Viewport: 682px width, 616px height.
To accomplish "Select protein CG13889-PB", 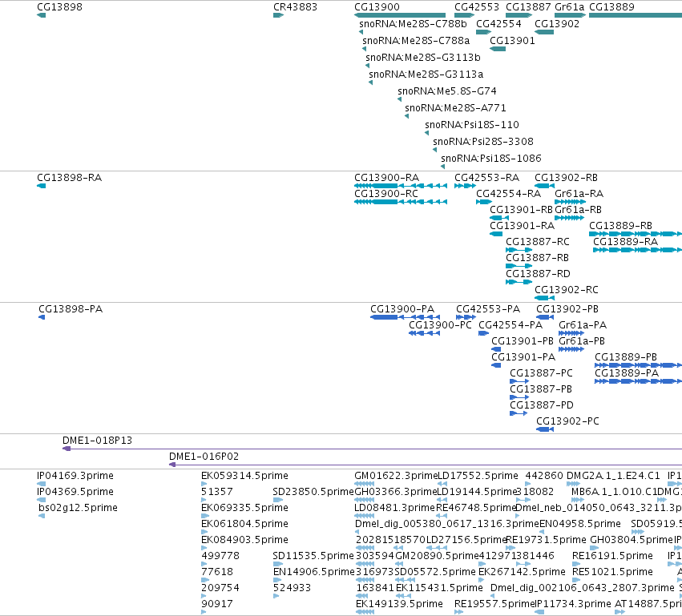I will pyautogui.click(x=626, y=357).
